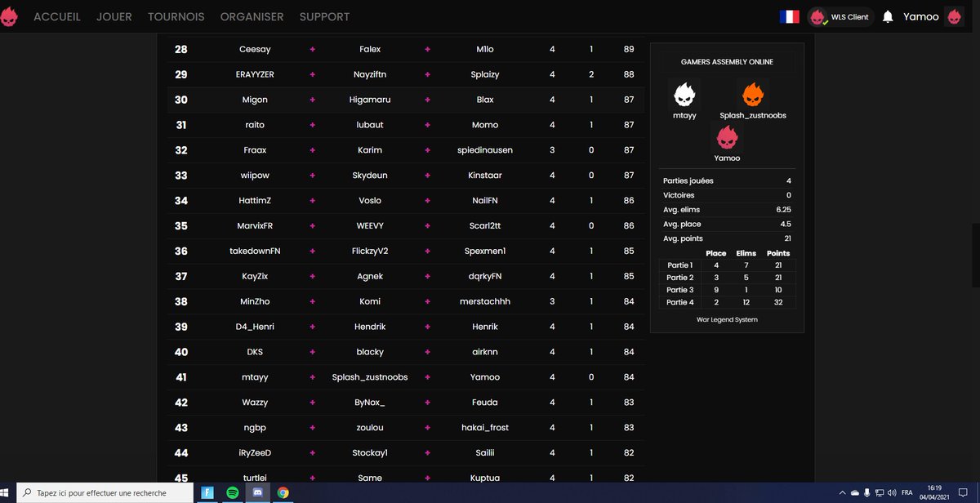Select mtayy in leaderboard row 41

coord(255,378)
